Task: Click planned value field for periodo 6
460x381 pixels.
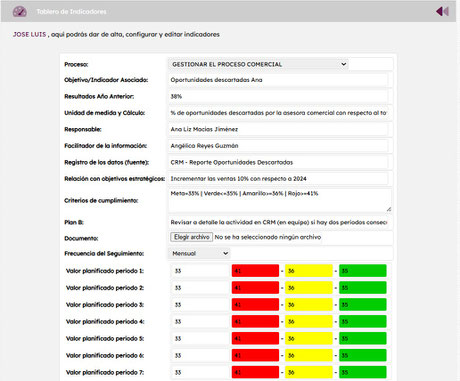Action: (200, 356)
